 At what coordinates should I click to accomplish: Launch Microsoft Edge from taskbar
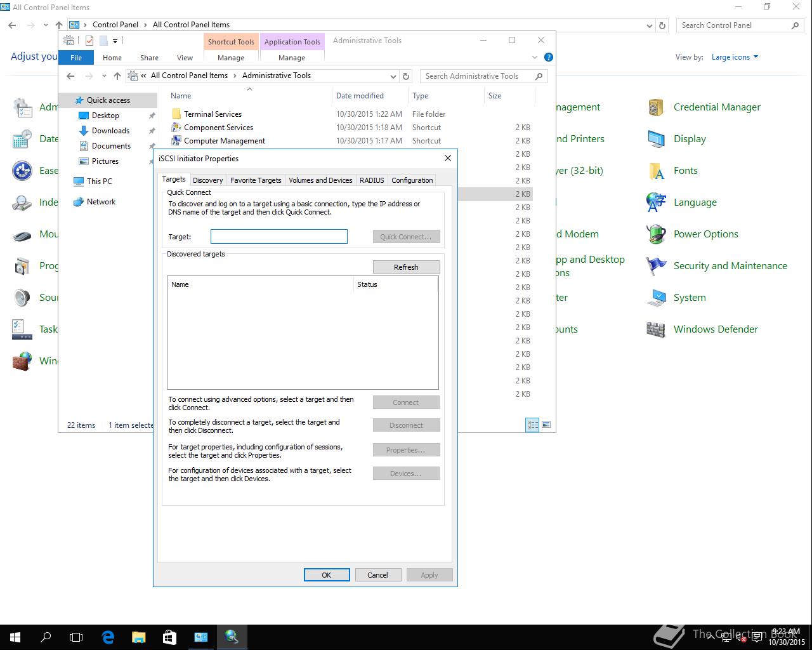click(108, 637)
